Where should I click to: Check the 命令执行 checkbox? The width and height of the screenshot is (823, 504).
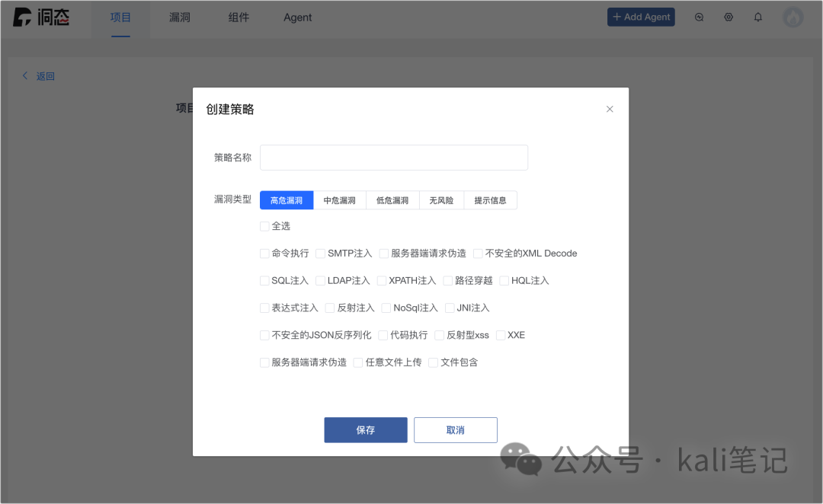(264, 254)
